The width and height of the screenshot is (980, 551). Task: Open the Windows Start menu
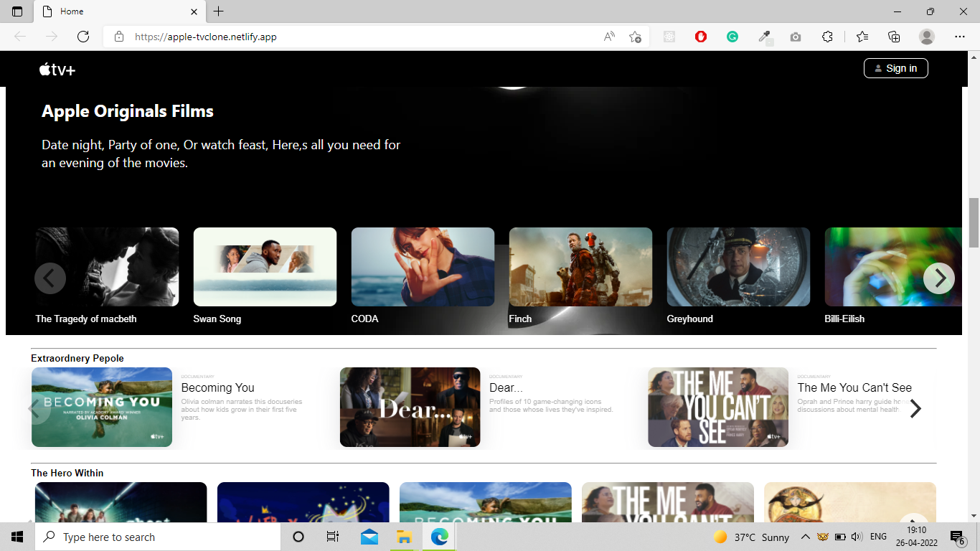click(x=17, y=537)
